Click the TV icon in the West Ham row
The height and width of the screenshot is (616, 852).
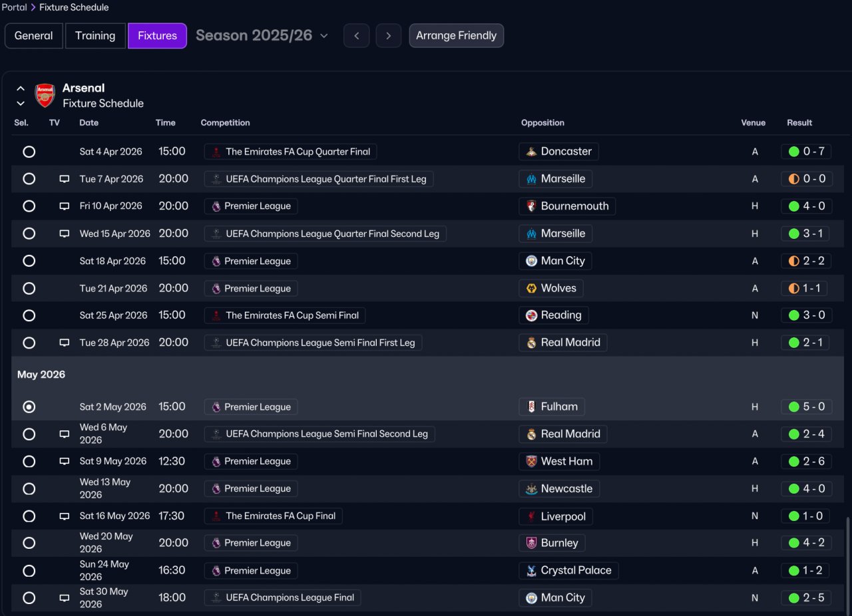[65, 461]
